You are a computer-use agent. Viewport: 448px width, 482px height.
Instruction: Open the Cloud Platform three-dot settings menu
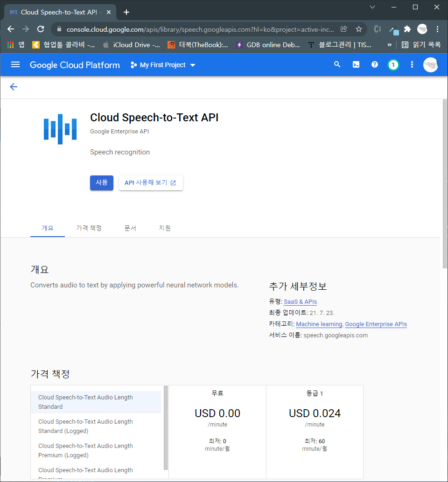coord(412,64)
